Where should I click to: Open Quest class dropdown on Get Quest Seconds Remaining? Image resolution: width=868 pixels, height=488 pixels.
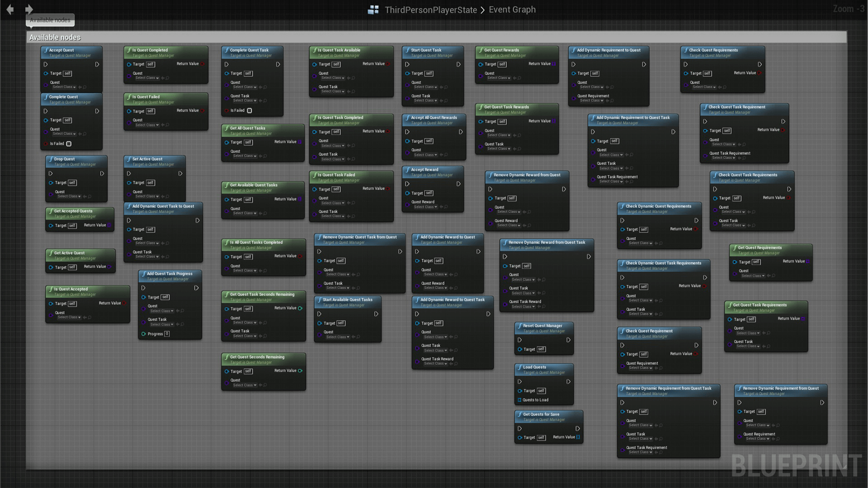click(x=245, y=385)
